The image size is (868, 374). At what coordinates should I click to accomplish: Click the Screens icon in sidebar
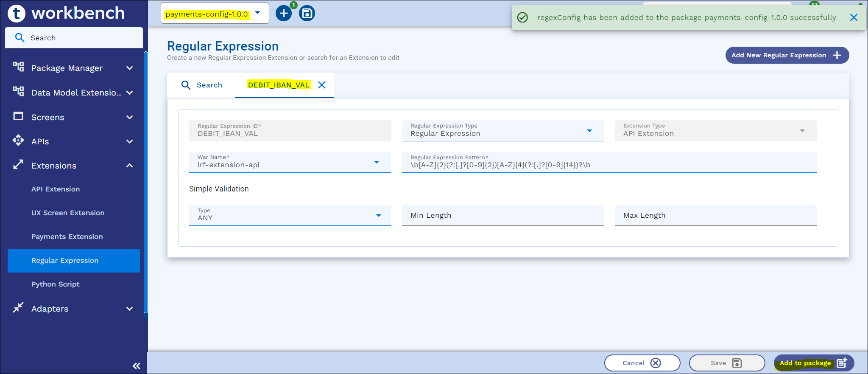(x=18, y=117)
